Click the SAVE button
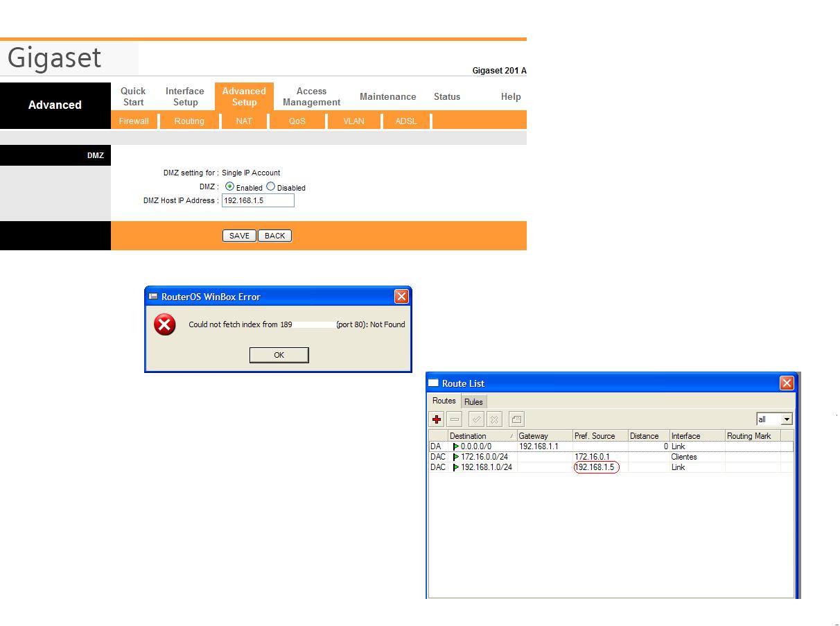This screenshot has height=626, width=840. click(239, 236)
